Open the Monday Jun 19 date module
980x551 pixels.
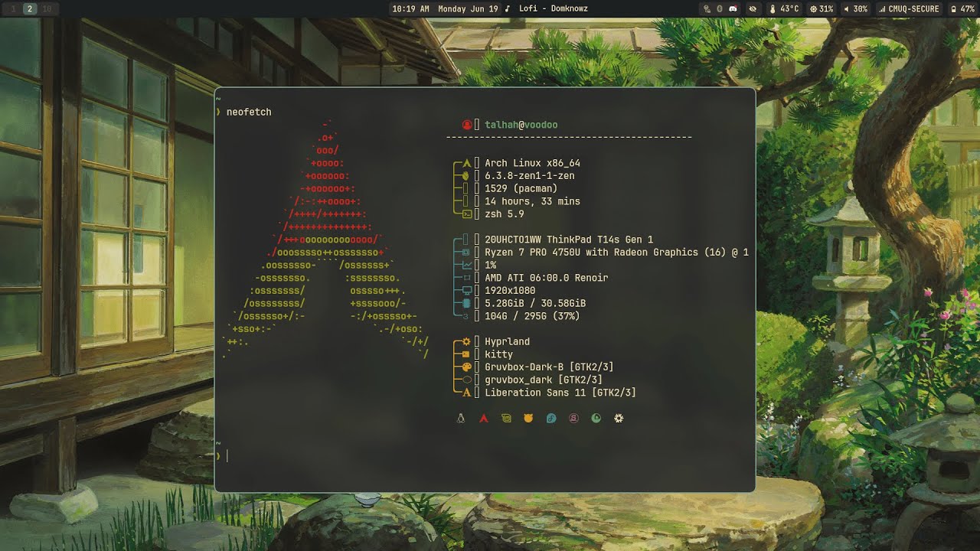coord(468,9)
